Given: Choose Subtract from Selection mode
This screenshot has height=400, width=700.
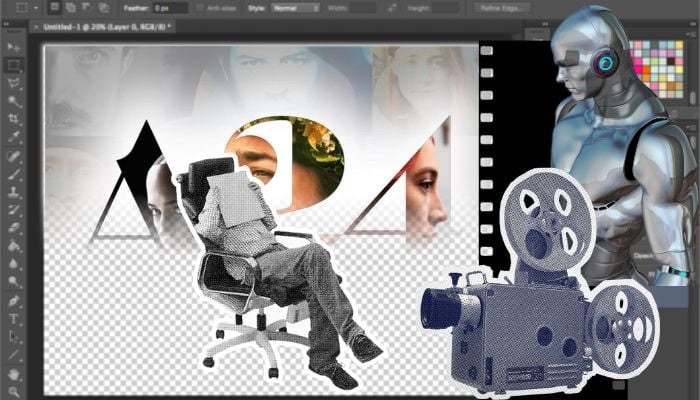Looking at the screenshot, I should (x=87, y=8).
